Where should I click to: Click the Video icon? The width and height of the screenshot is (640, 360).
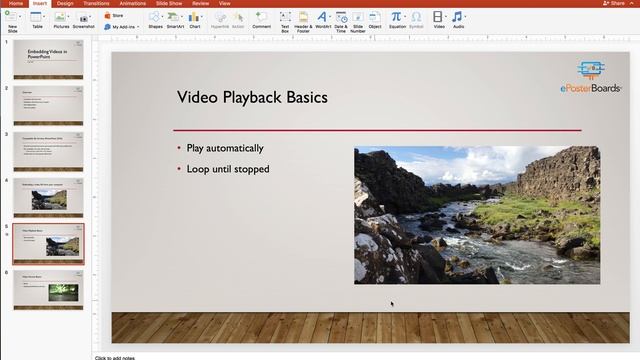[x=438, y=17]
